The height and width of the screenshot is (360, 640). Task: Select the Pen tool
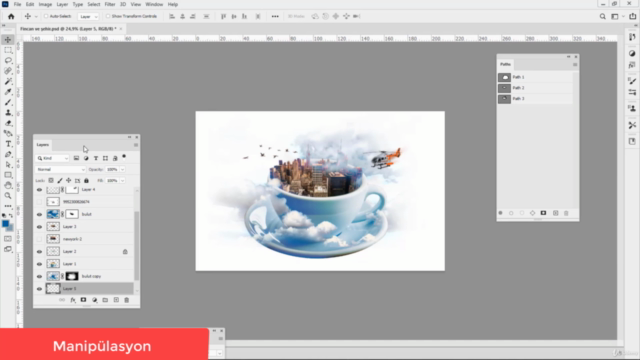click(x=8, y=154)
